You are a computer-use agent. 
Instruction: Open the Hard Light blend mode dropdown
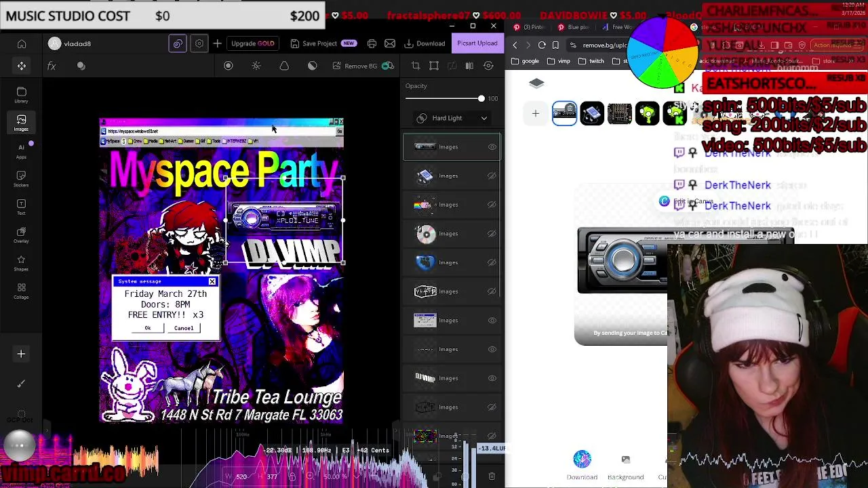click(x=452, y=118)
